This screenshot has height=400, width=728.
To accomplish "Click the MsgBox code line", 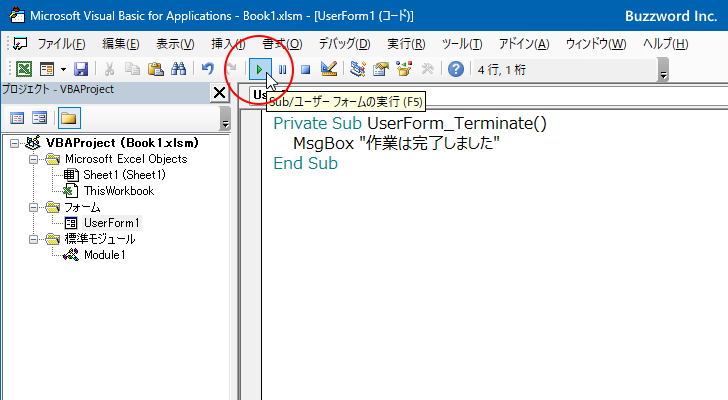I will coord(396,143).
